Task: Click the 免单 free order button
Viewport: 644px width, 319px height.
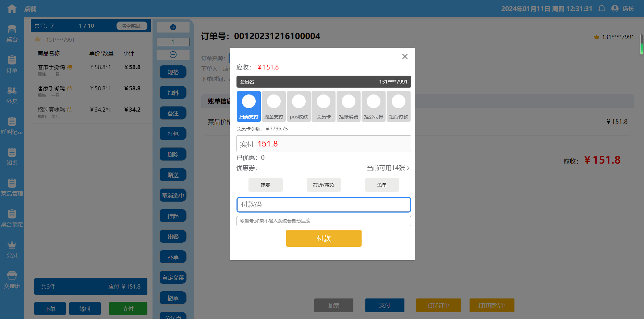Action: 382,185
